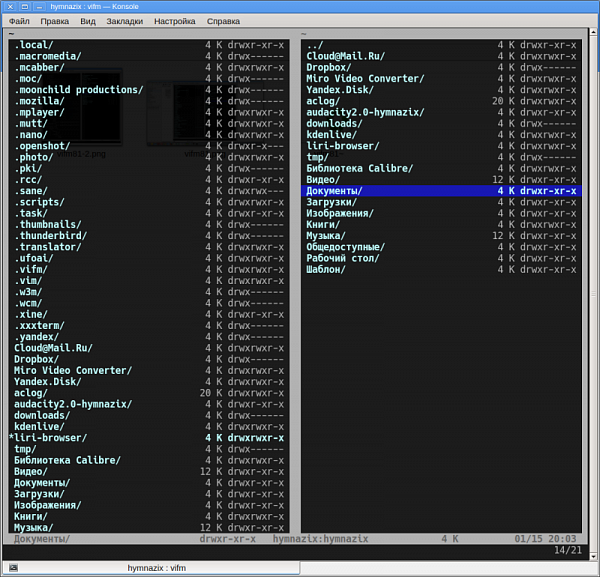This screenshot has width=600, height=577.
Task: Select .moc/ in the left pane
Action: point(149,78)
